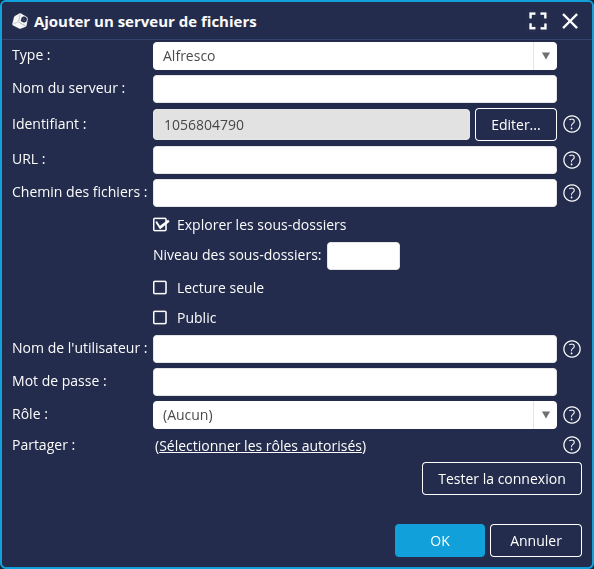Focus the Mot de passe field
The width and height of the screenshot is (594, 569).
(x=355, y=382)
